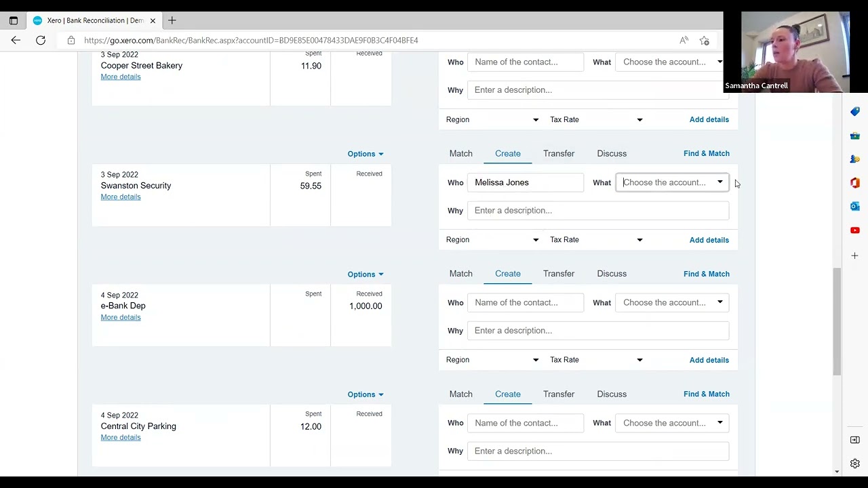This screenshot has width=868, height=488.
Task: Toggle the read aloud icon
Action: (x=684, y=41)
